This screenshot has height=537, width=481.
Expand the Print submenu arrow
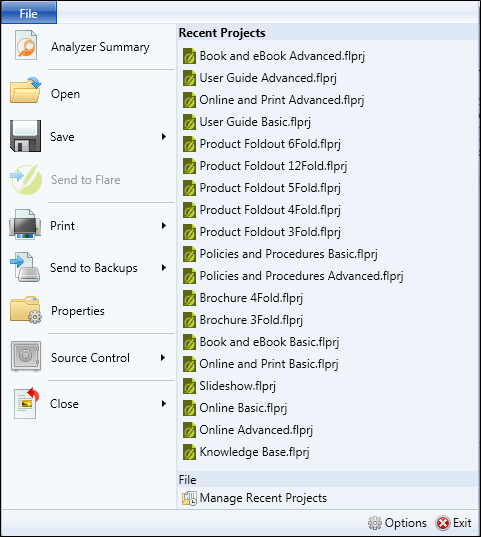point(164,226)
